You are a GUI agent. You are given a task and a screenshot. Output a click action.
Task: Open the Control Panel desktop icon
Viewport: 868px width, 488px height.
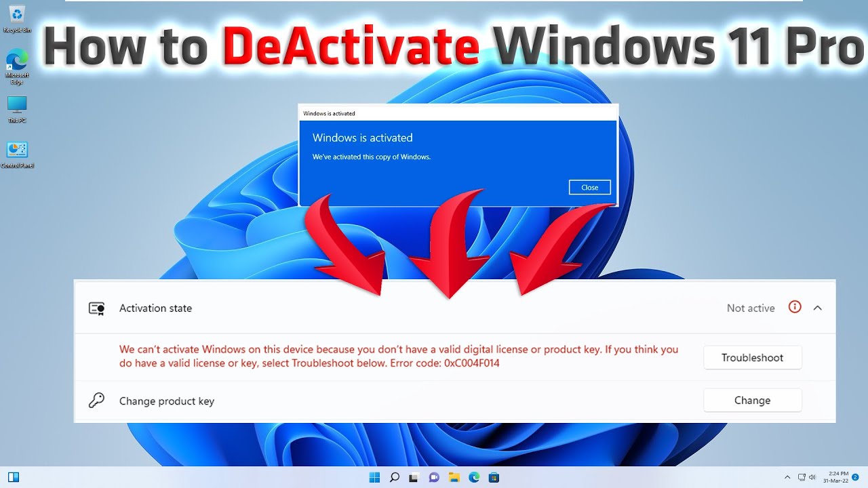(x=16, y=150)
